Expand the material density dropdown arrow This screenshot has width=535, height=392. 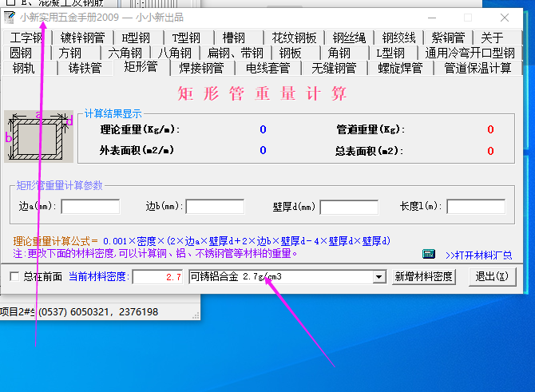coord(378,277)
